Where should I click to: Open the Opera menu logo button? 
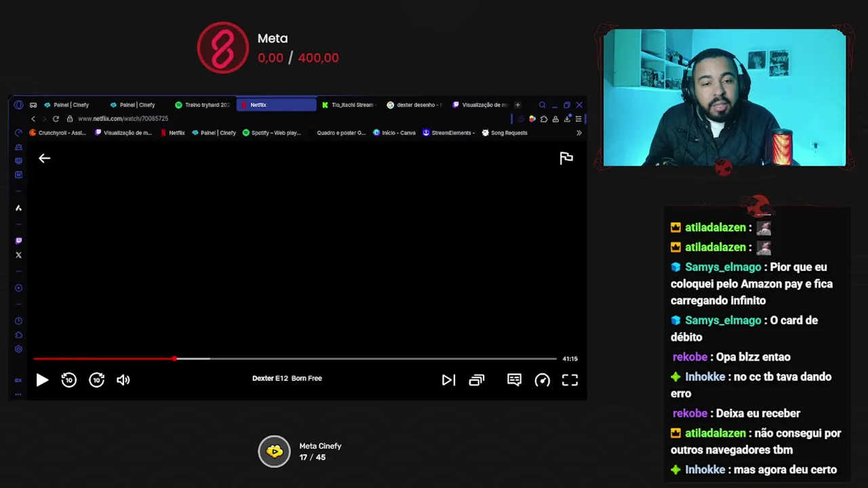18,105
